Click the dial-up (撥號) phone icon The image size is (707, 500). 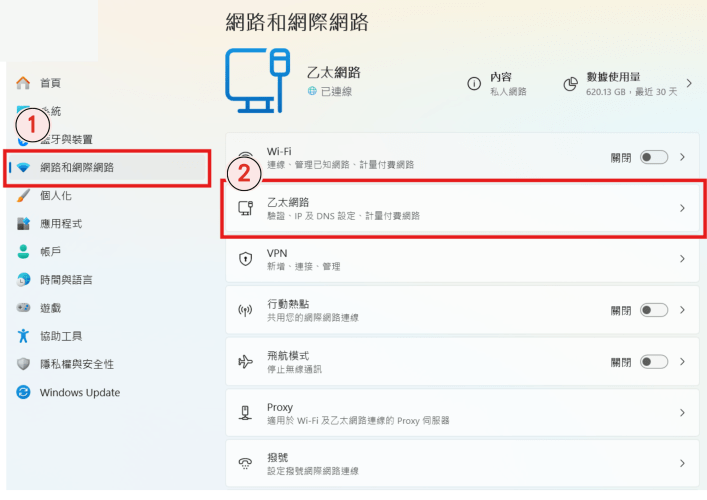coord(245,463)
